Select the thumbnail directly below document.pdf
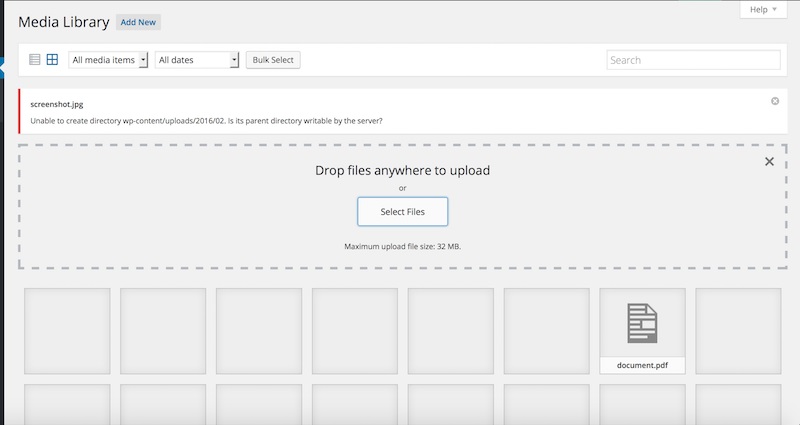The width and height of the screenshot is (800, 425). pos(642,405)
